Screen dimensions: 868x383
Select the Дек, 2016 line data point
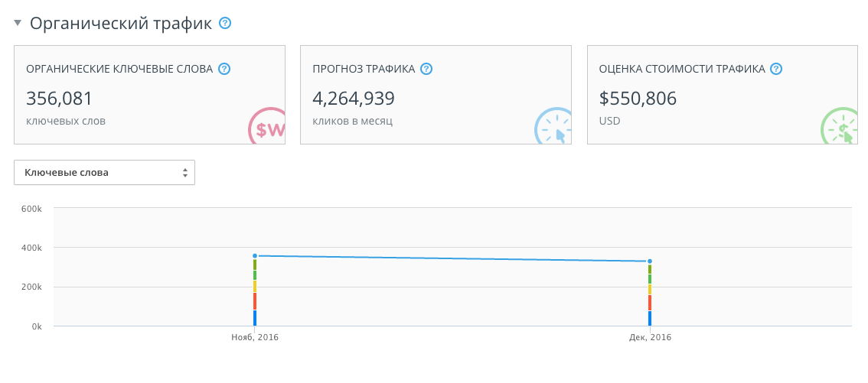[650, 261]
